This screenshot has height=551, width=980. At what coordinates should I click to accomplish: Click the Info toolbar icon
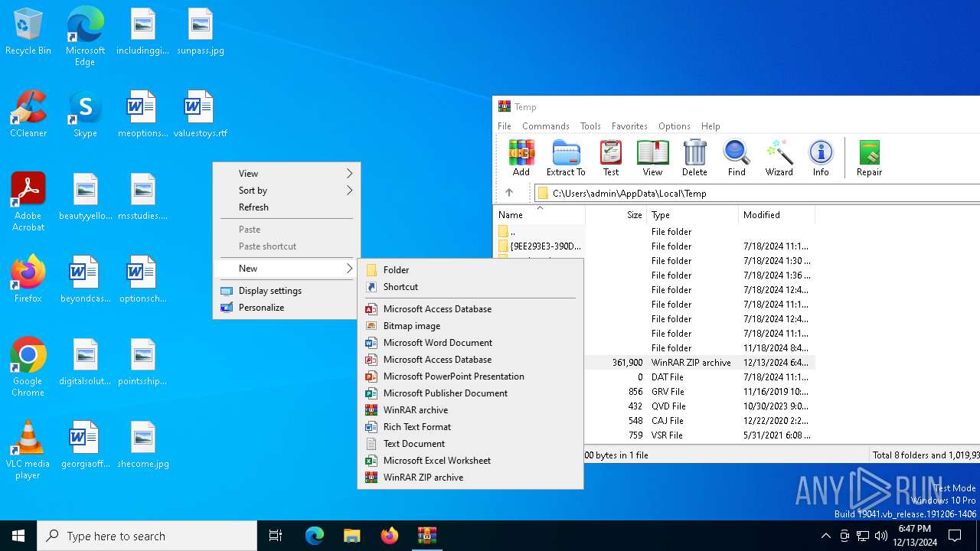coord(821,158)
